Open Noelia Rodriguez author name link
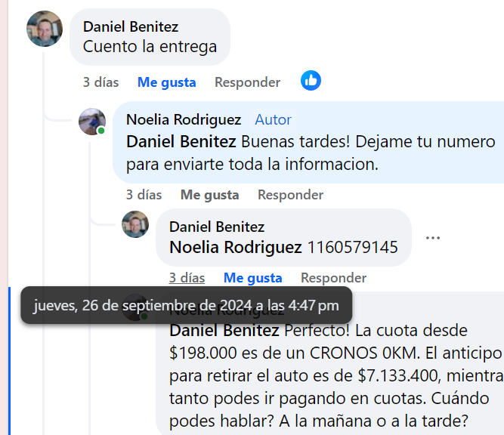 tap(184, 120)
